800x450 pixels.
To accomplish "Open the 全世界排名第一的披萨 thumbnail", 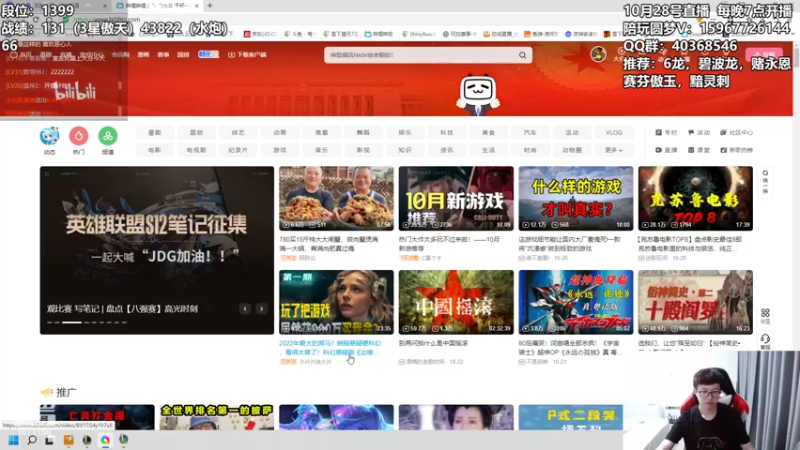I will pos(217,417).
